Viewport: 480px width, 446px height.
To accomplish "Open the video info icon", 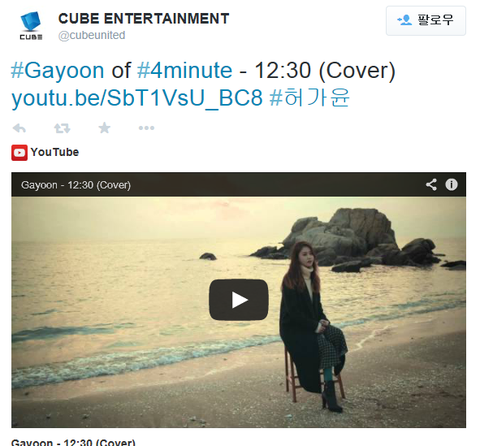I will click(452, 184).
